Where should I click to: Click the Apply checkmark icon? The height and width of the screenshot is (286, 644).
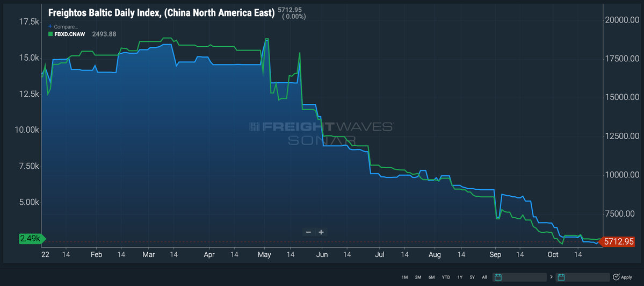pos(616,277)
